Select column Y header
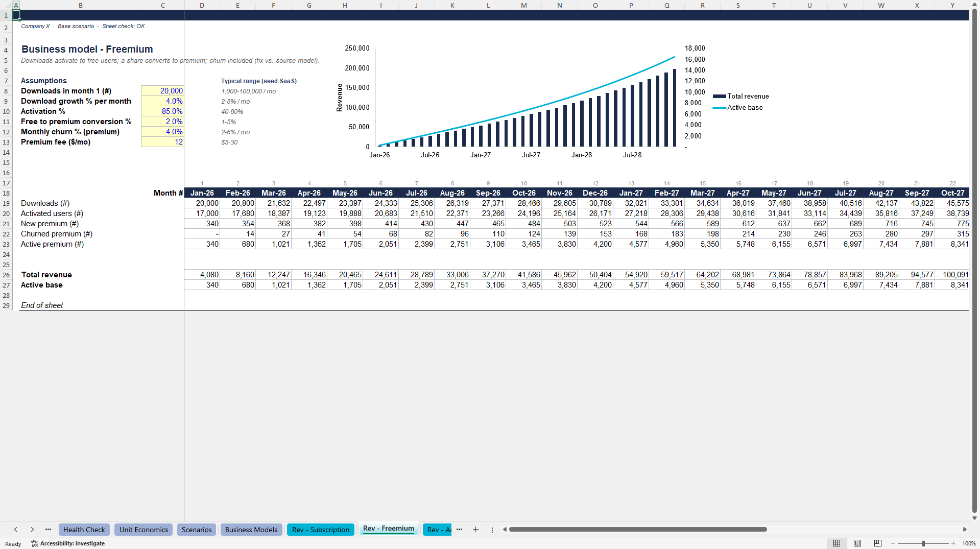The height and width of the screenshot is (549, 980). 952,5
